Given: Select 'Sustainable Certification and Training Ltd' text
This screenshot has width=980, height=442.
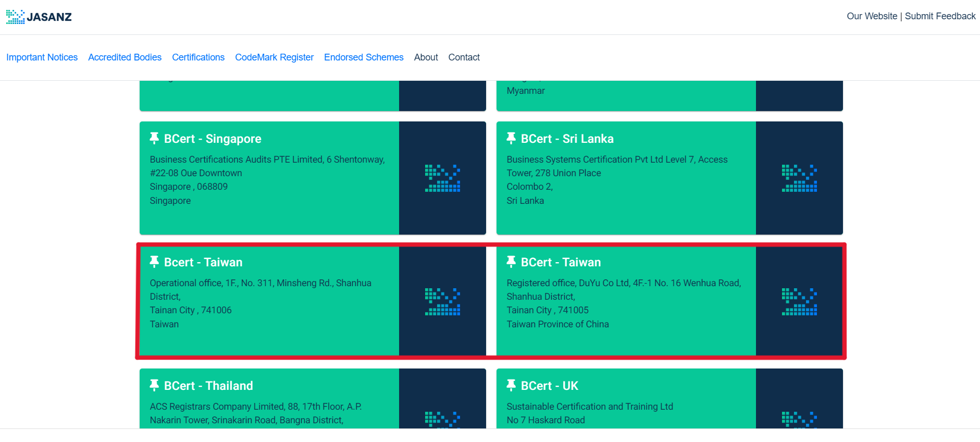Looking at the screenshot, I should pos(590,407).
